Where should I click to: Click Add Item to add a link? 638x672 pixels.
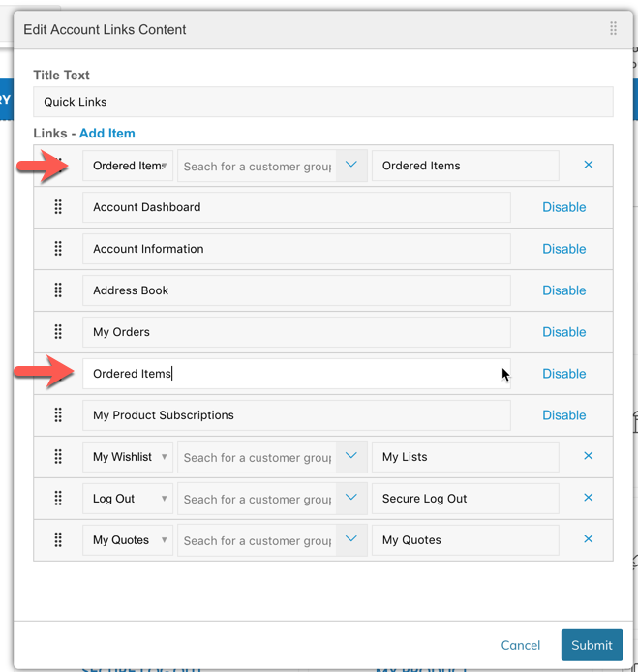click(107, 133)
